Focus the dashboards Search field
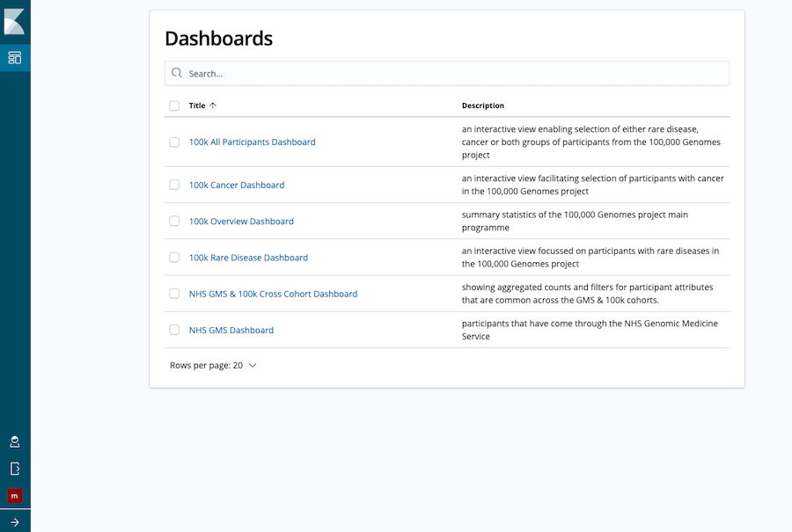This screenshot has height=532, width=792. pos(447,73)
